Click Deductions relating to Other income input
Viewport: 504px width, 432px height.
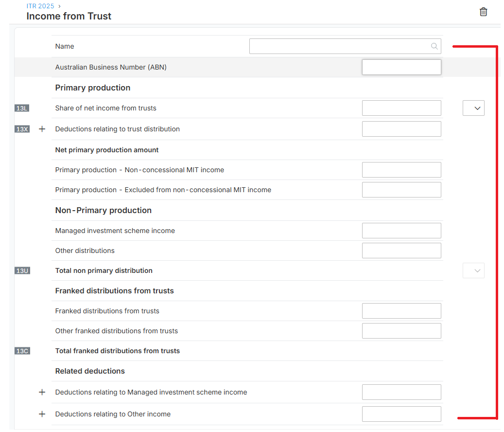401,414
